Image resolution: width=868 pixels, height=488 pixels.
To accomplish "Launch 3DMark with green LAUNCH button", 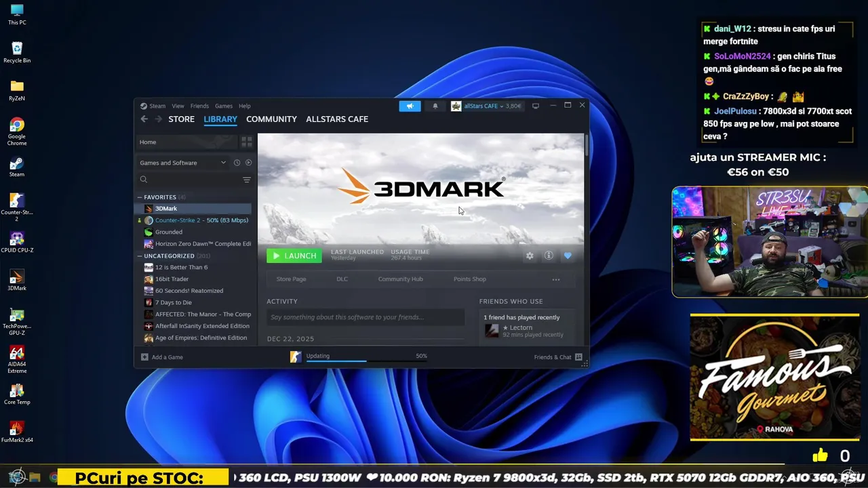I will [294, 256].
